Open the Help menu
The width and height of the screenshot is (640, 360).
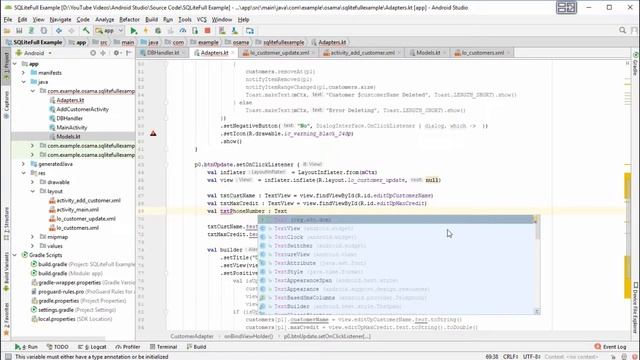244,19
